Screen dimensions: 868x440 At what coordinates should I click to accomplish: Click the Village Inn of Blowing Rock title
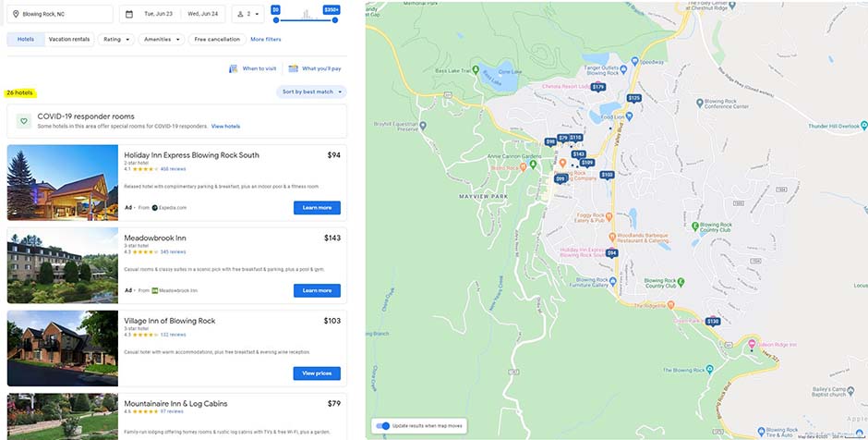[169, 321]
